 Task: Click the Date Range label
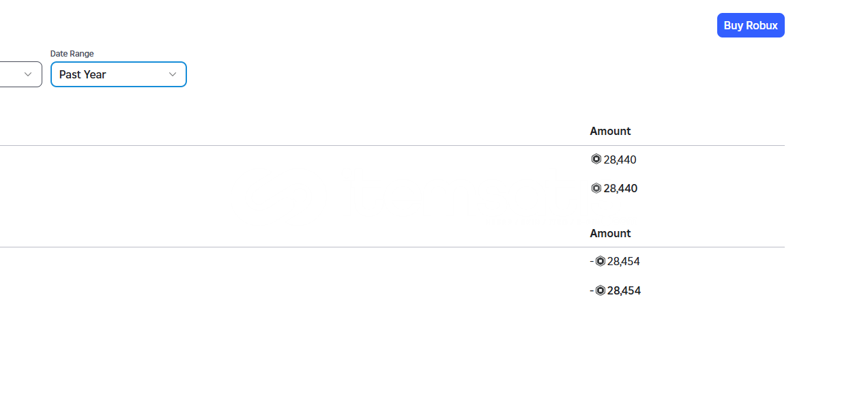[72, 53]
